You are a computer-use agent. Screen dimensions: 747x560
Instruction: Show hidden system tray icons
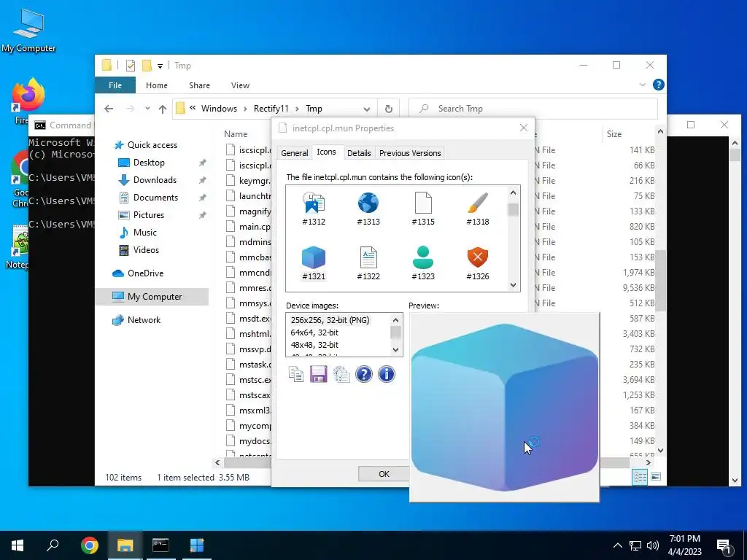[617, 545]
